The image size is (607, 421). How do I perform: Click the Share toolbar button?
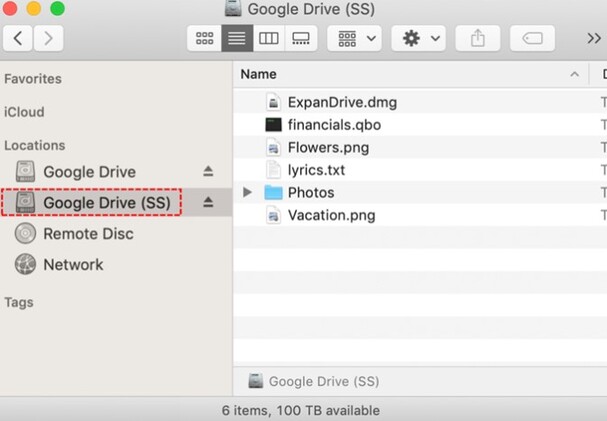coord(477,39)
